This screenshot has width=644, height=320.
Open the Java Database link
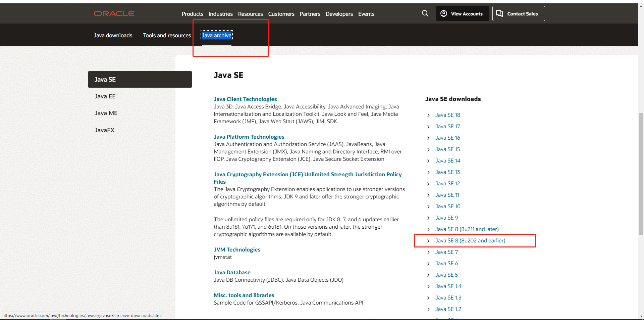tap(232, 272)
